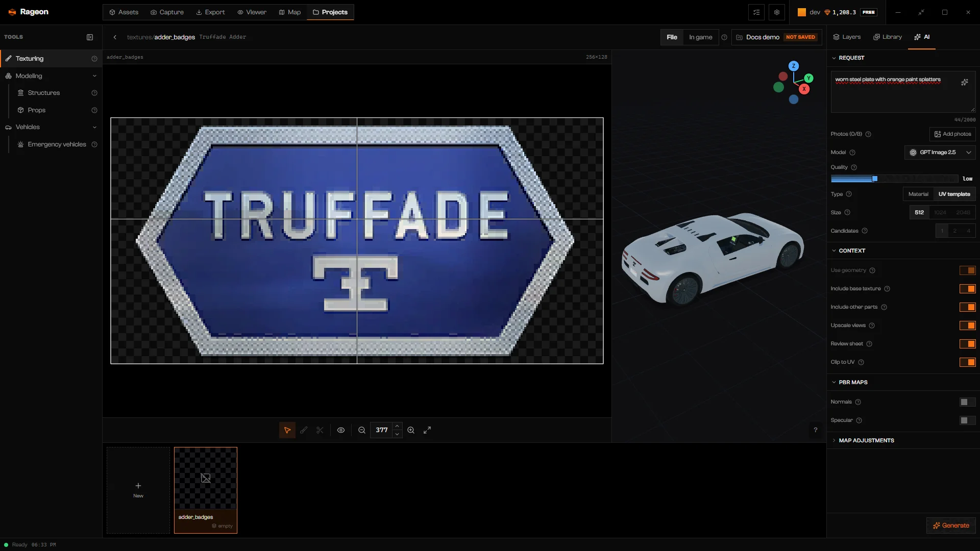Viewport: 980px width, 551px height.
Task: Toggle the eye visibility icon in toolbar
Action: pos(341,430)
